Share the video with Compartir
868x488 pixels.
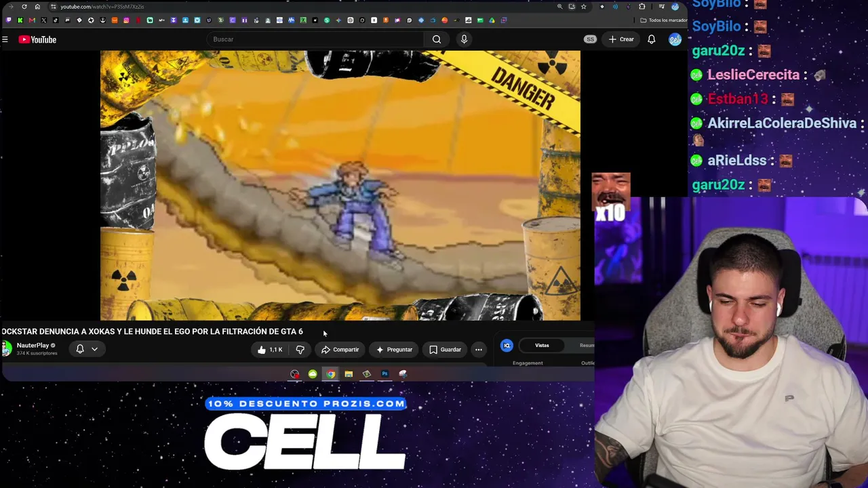[340, 350]
